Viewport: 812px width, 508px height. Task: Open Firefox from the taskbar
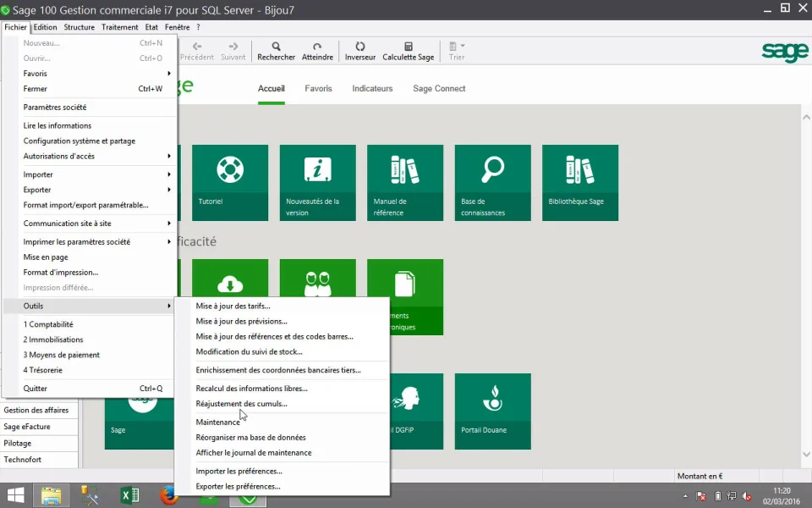(x=167, y=495)
